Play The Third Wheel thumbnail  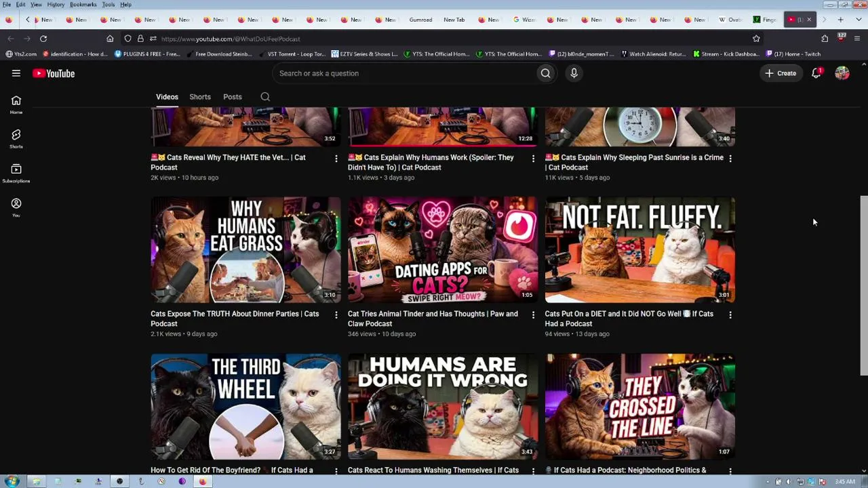click(245, 407)
